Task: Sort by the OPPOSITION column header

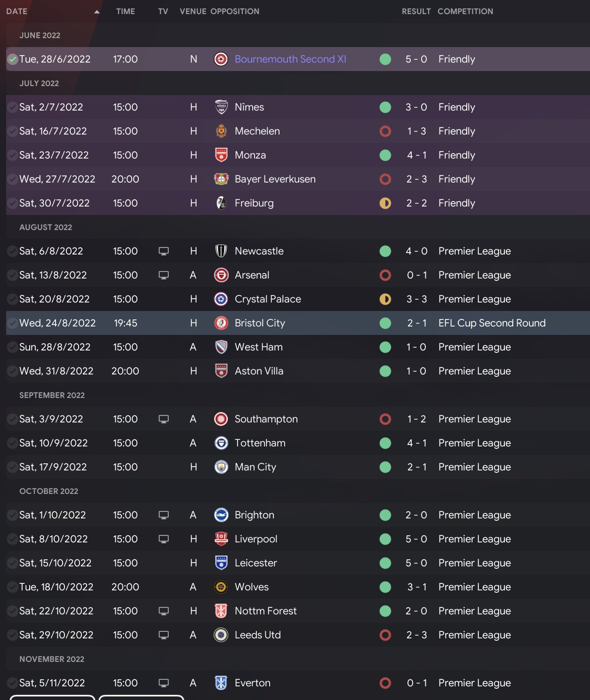Action: 235,11
